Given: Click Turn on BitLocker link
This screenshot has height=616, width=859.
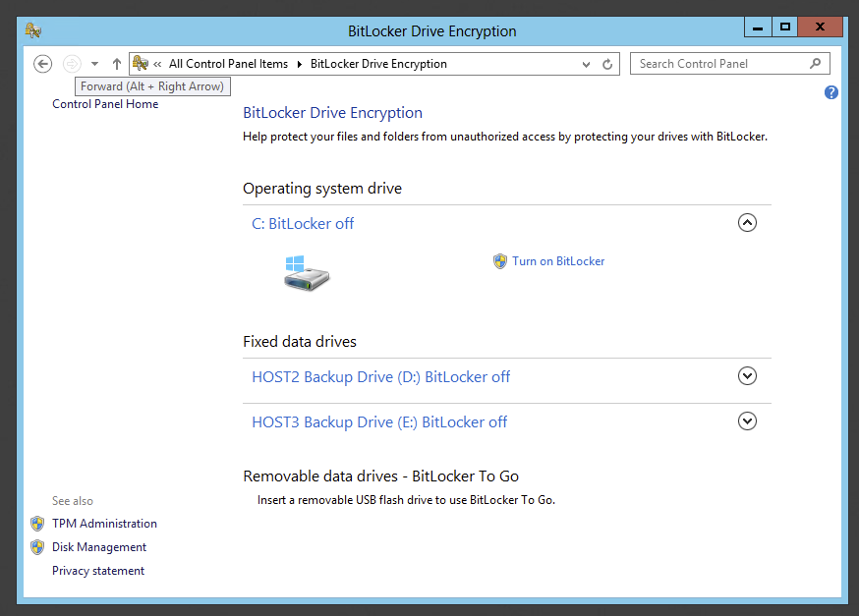Looking at the screenshot, I should click(557, 261).
